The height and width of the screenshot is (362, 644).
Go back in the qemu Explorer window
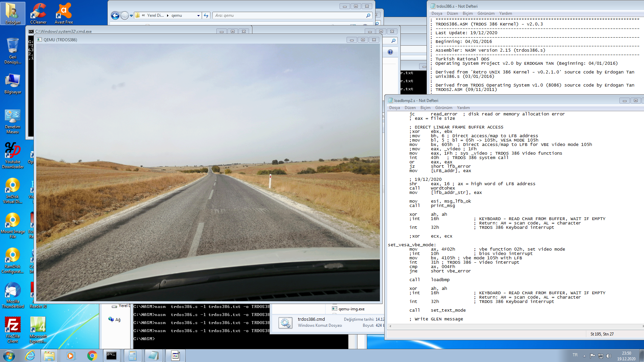pos(115,15)
